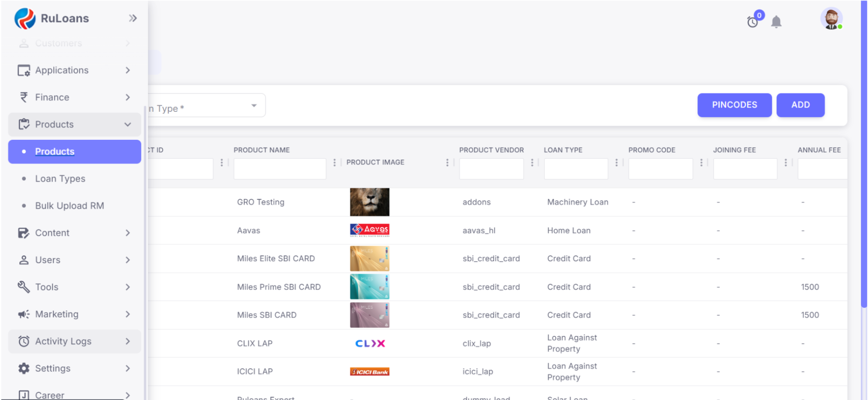Open the notifications bell

776,22
